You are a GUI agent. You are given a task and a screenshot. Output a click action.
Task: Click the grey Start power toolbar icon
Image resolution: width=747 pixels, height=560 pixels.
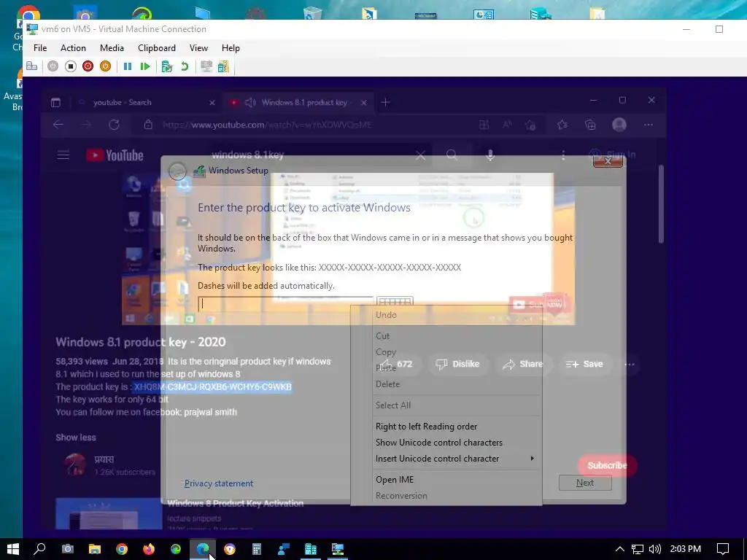(53, 66)
